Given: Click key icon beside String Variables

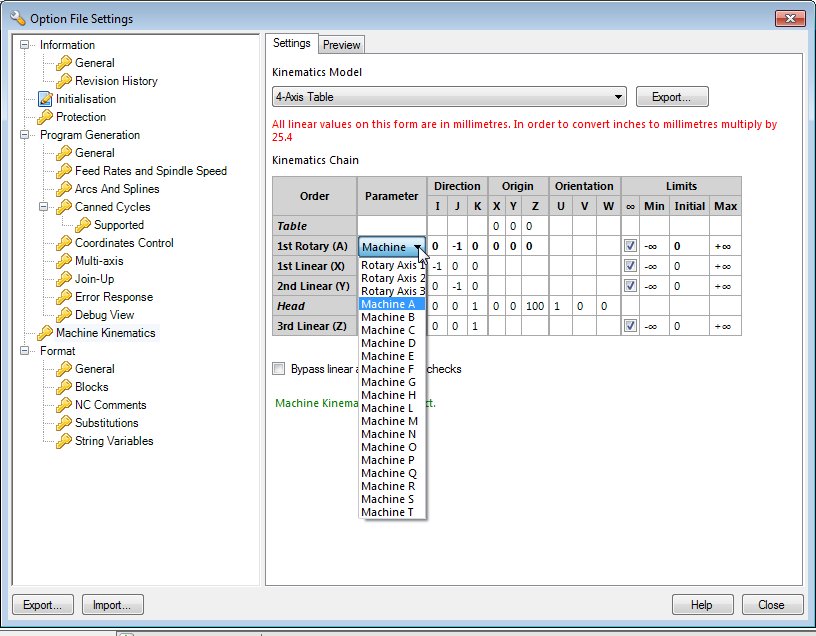Looking at the screenshot, I should pos(64,441).
